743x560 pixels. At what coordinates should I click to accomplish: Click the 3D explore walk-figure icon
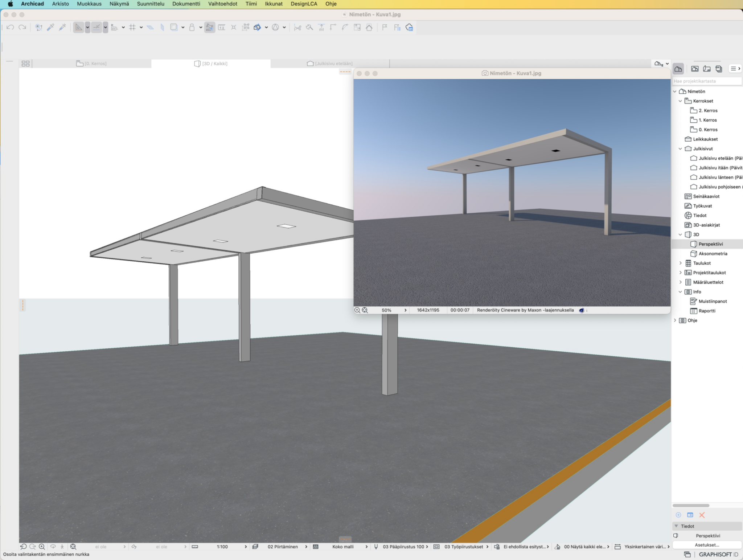(62, 547)
